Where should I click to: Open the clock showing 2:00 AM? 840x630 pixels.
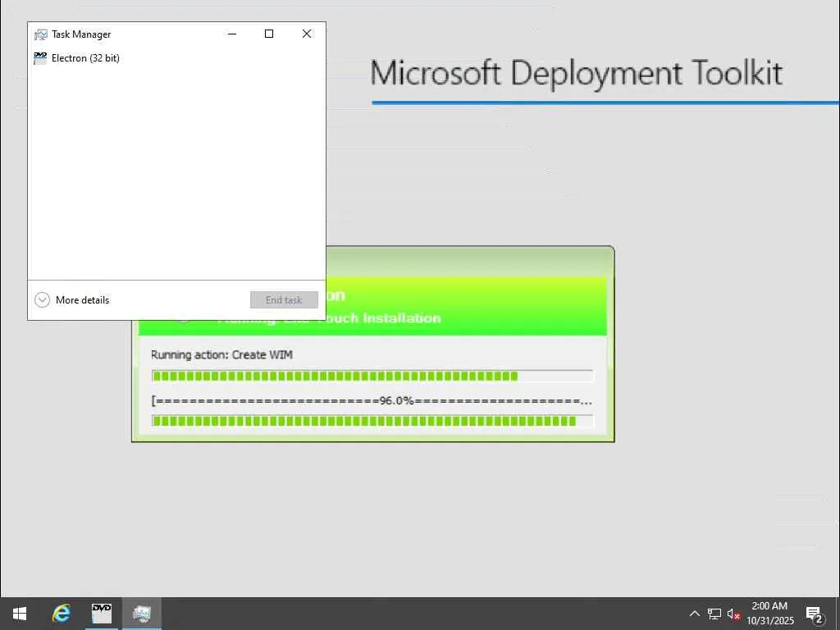769,614
